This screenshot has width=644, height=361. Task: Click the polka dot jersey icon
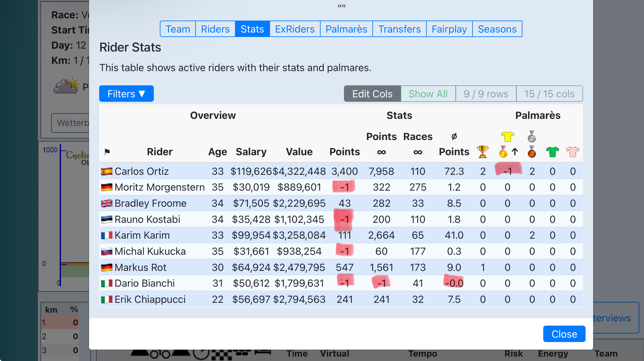pos(572,152)
